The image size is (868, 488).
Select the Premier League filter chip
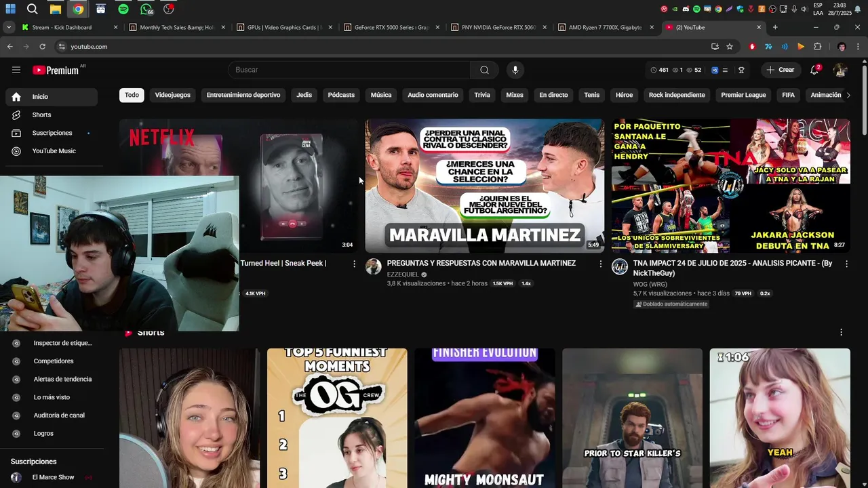tap(743, 95)
